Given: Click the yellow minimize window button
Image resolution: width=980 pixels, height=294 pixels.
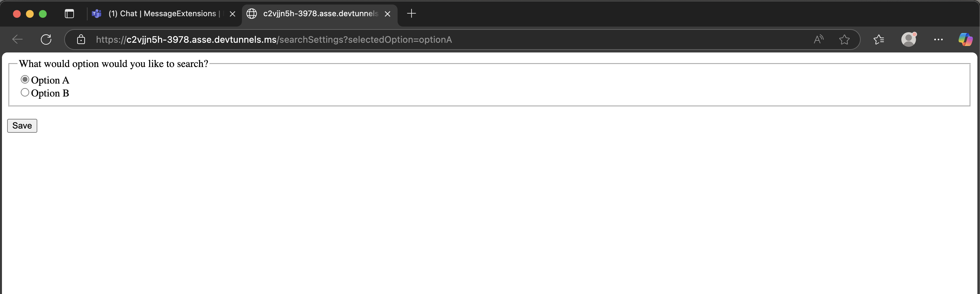Looking at the screenshot, I should (x=30, y=14).
